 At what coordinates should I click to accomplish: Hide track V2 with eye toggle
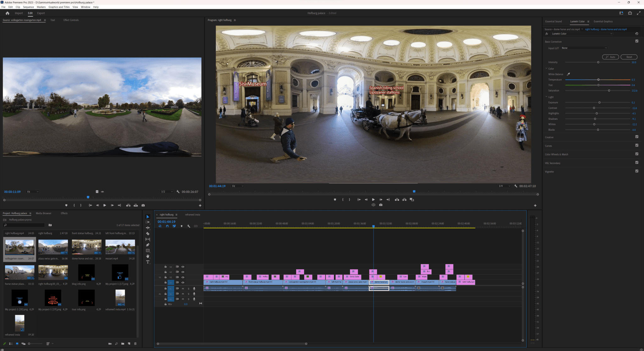point(183,277)
